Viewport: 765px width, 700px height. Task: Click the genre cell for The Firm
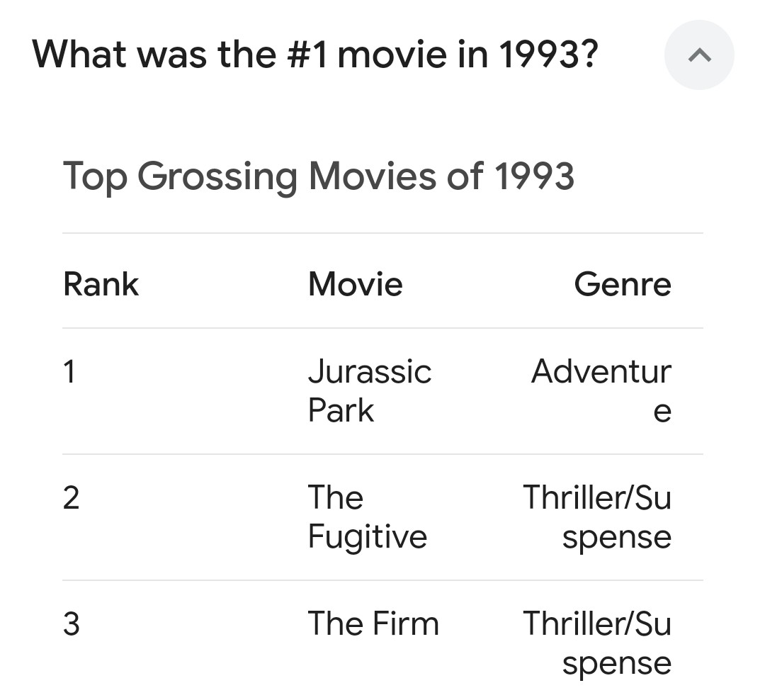point(597,643)
